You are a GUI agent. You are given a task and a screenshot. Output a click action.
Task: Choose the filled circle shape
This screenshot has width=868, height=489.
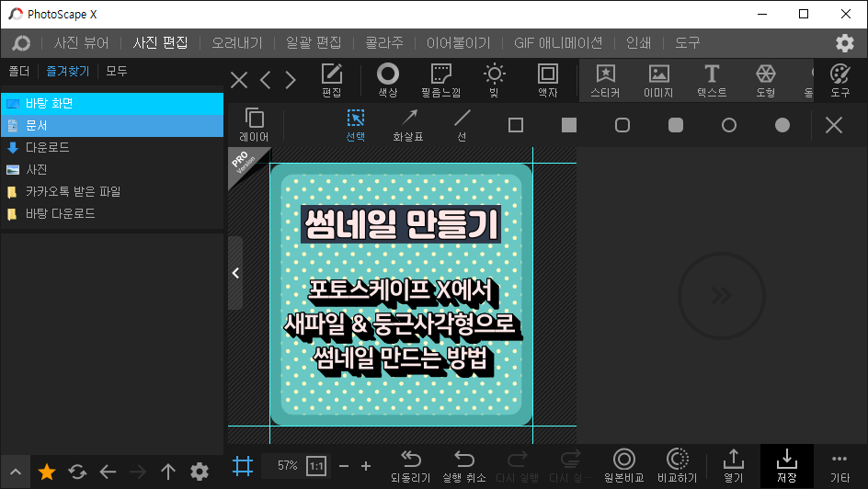(x=782, y=125)
